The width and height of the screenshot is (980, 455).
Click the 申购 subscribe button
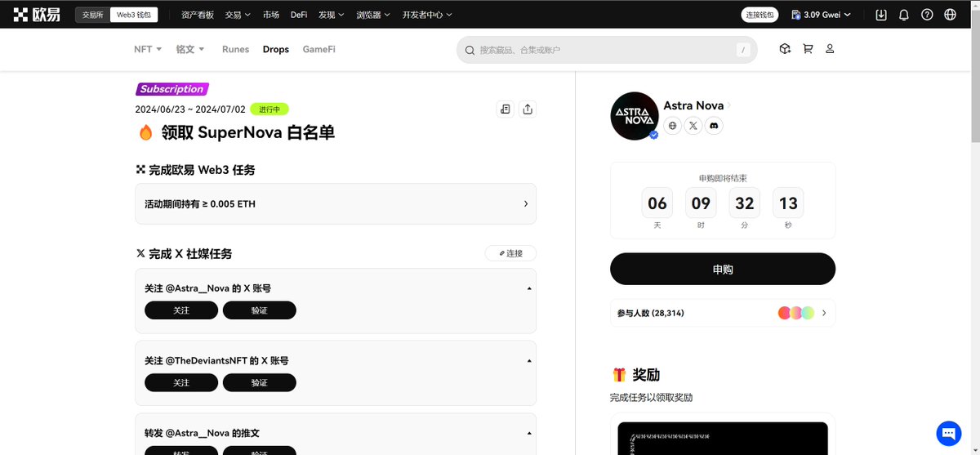pyautogui.click(x=723, y=269)
